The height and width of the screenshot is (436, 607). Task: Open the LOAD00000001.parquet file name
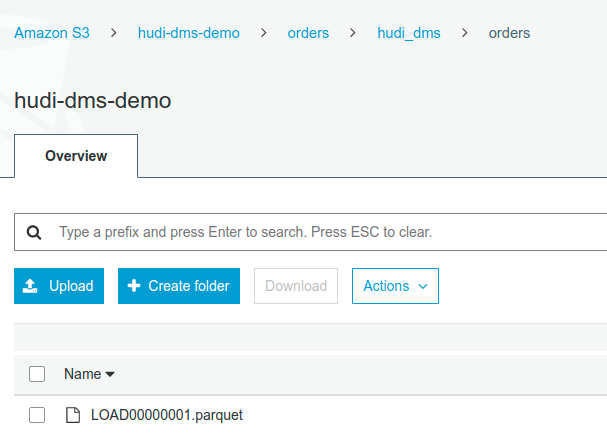166,415
